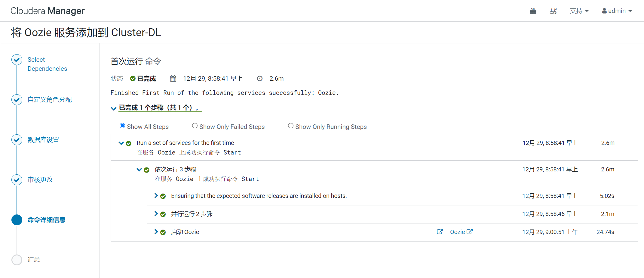Collapse 依次运行 3 步骤 row

[139, 170]
